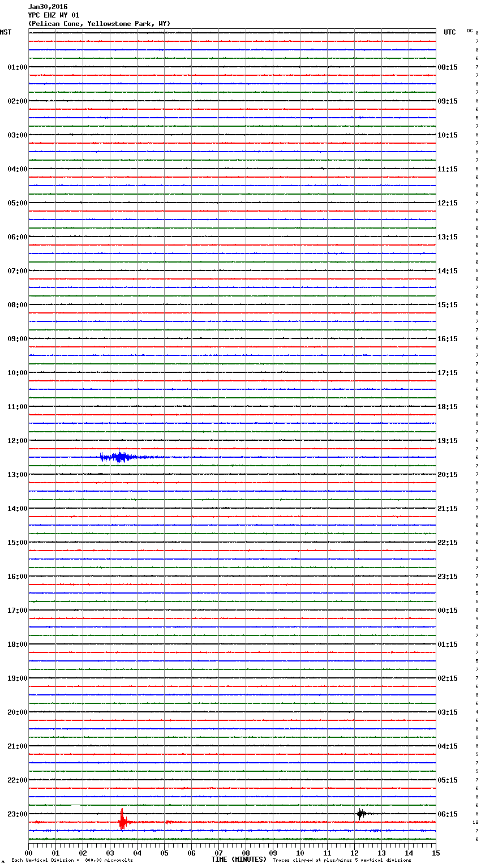The width and height of the screenshot is (481, 868).
Task: Click the MST time label '21:00'
Action: (18, 746)
